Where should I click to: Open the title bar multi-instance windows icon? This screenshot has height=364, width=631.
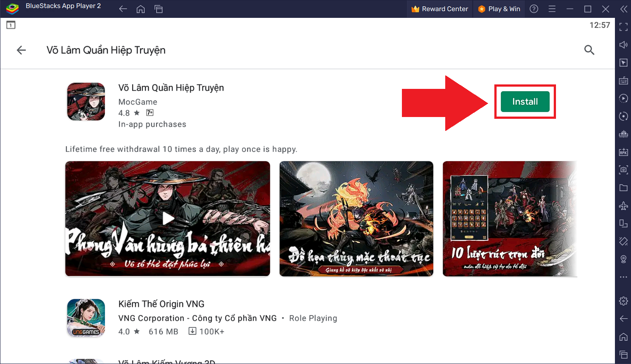[158, 9]
